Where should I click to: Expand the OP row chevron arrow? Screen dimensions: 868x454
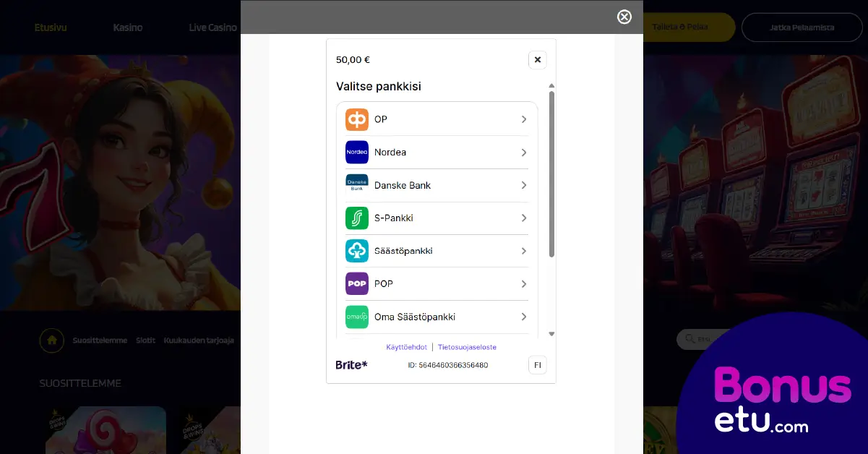coord(524,119)
